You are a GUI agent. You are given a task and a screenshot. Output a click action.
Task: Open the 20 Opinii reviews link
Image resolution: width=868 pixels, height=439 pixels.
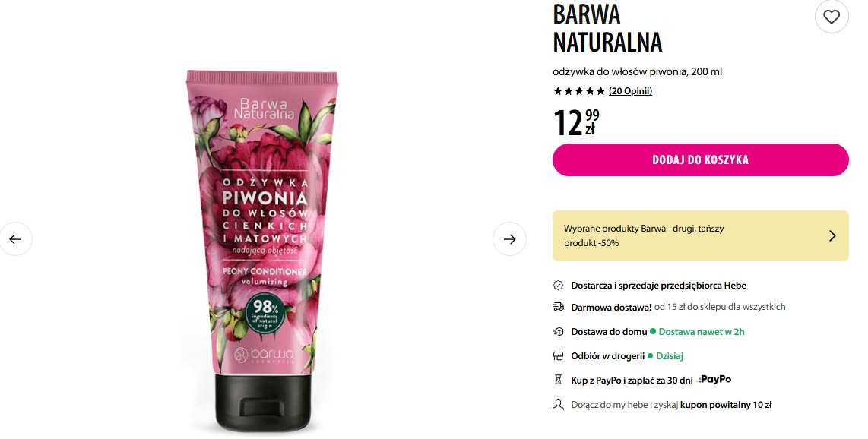point(631,90)
